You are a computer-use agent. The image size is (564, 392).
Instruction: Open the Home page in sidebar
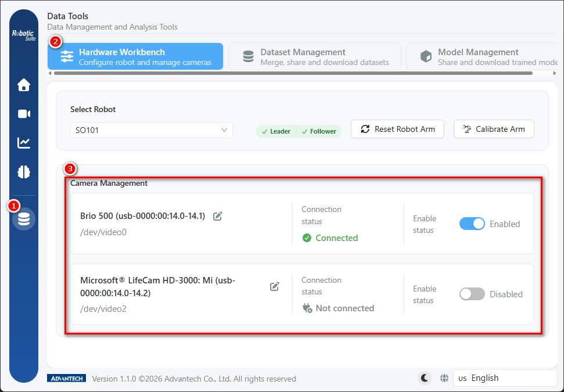tap(24, 85)
